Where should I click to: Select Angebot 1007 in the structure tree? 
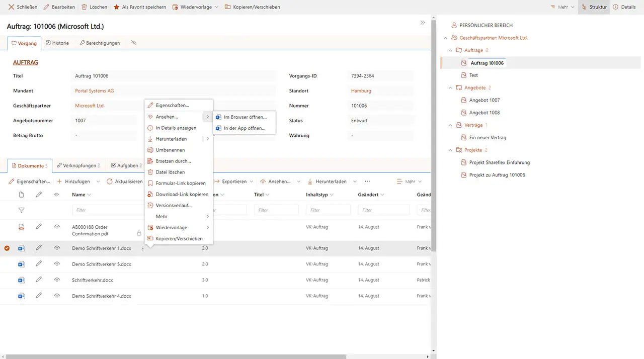[484, 100]
